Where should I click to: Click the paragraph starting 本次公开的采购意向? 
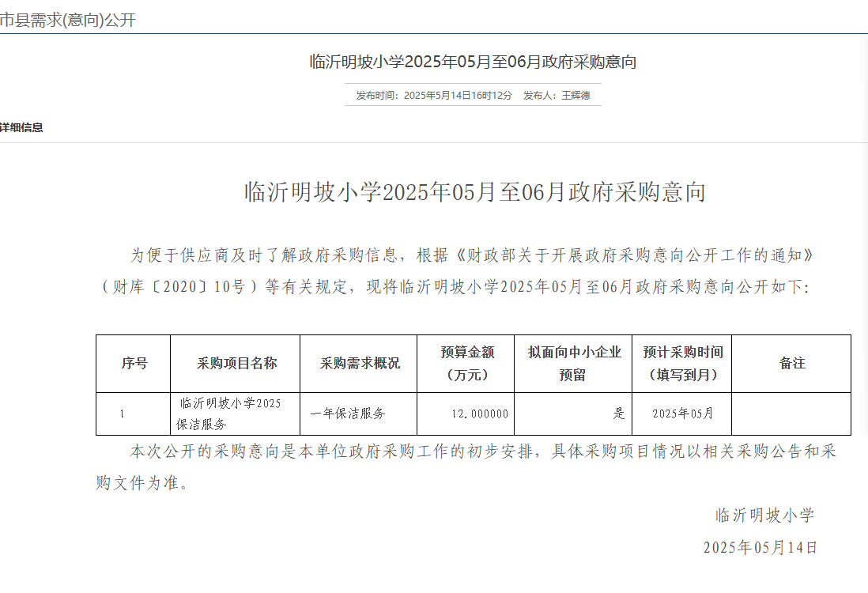click(x=466, y=466)
